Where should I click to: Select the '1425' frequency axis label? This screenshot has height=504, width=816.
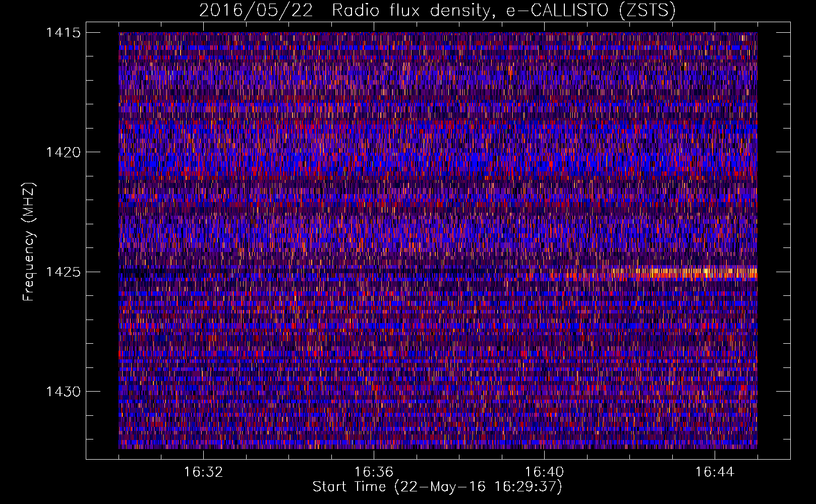coord(63,272)
